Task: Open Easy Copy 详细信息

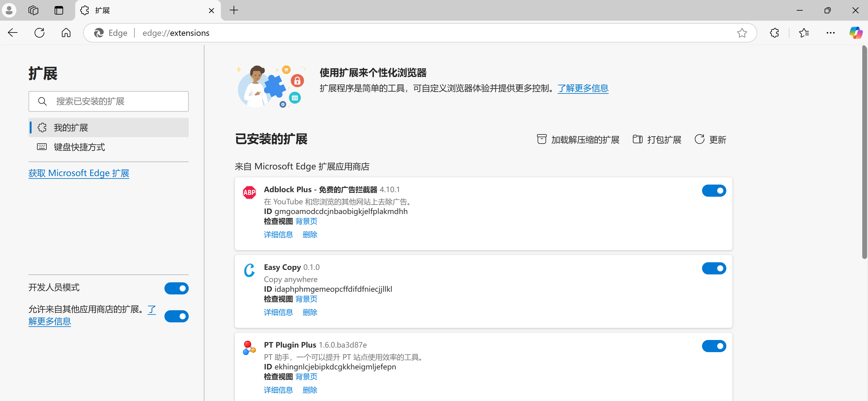Action: [x=278, y=312]
